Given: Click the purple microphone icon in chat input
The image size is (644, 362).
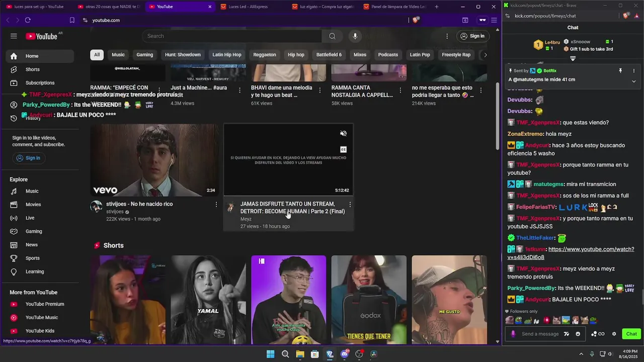Looking at the screenshot, I should click(513, 334).
